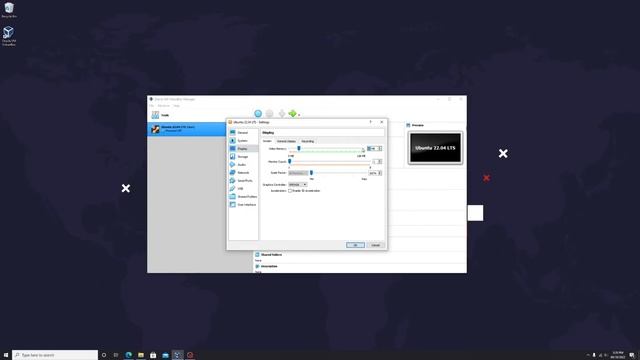Click the Cortana circle on the taskbar
640x360 pixels.
pos(104,355)
